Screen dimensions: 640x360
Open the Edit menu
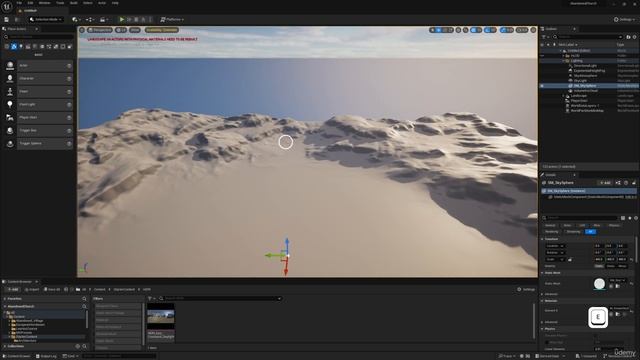click(x=30, y=3)
